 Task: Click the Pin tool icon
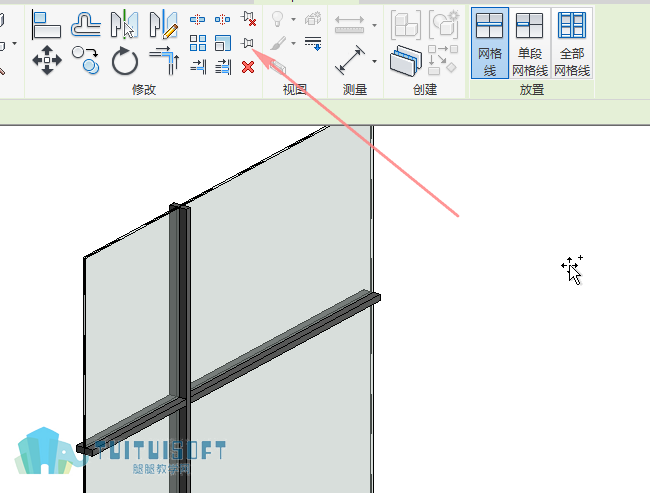click(247, 43)
